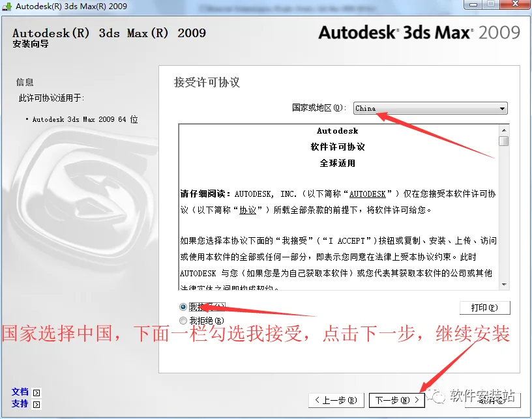Viewport: 532px width, 419px height.
Task: Open the 支持 support link
Action: coord(20,404)
